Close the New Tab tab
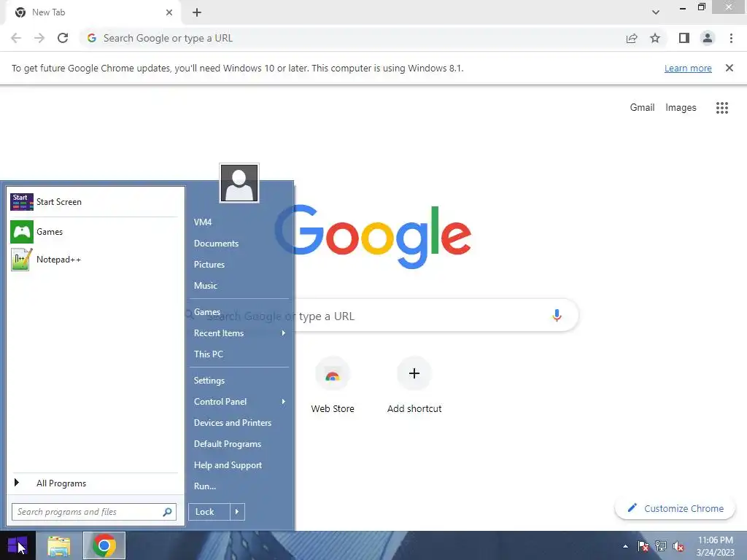Screen dimensions: 747x560 (169, 12)
